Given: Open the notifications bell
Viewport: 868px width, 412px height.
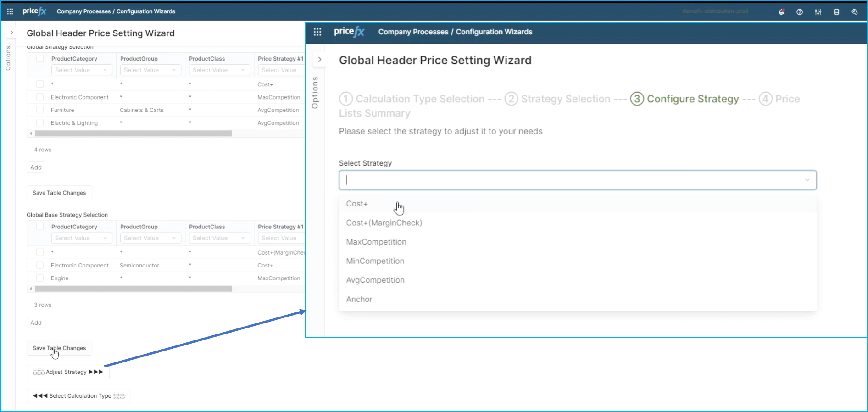Looking at the screenshot, I should (781, 12).
